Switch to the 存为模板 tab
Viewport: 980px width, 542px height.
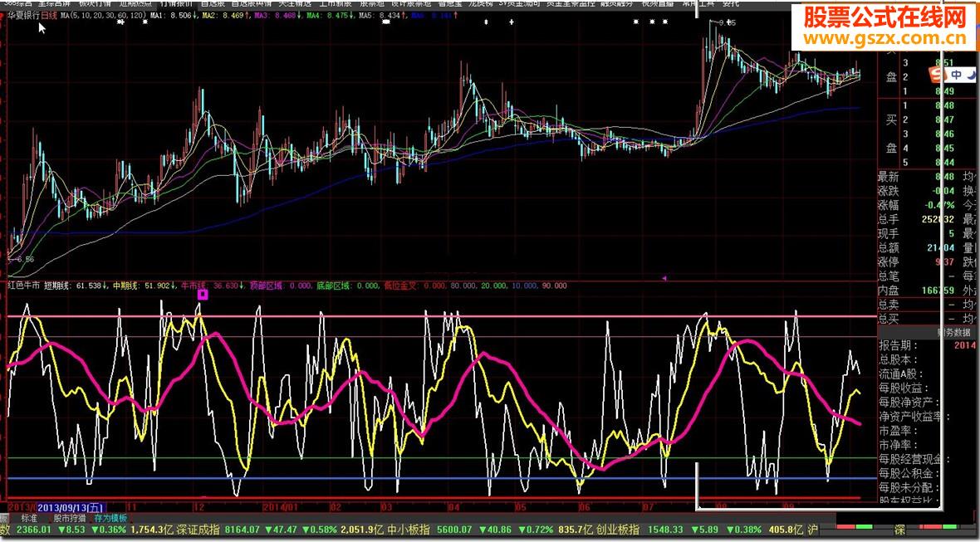[x=110, y=517]
